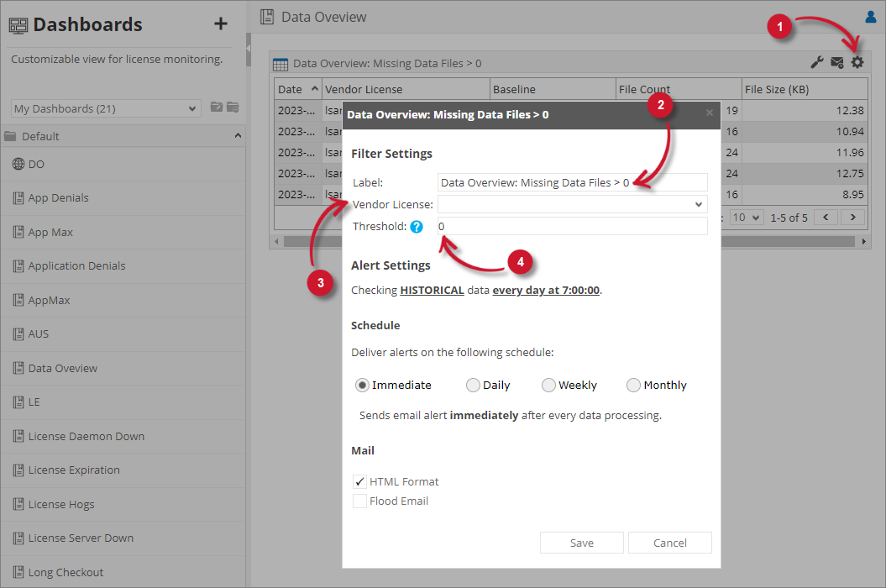Click the table horizontal scrollbar left arrow
The image size is (886, 588).
[277, 241]
